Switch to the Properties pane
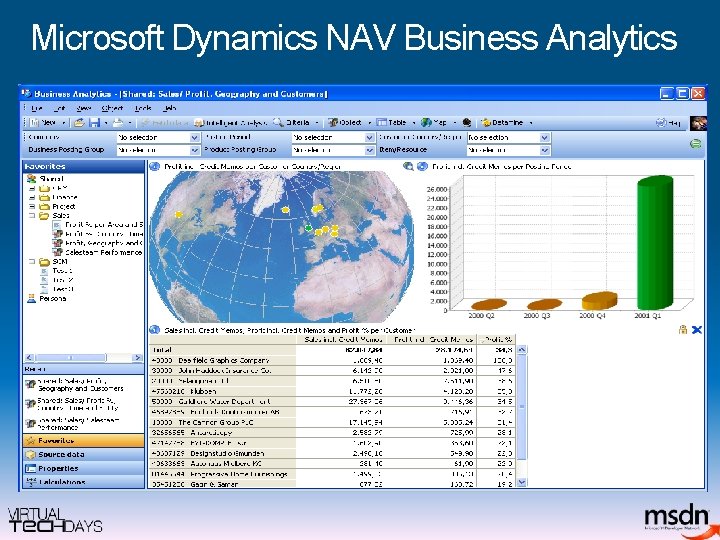 84,468
